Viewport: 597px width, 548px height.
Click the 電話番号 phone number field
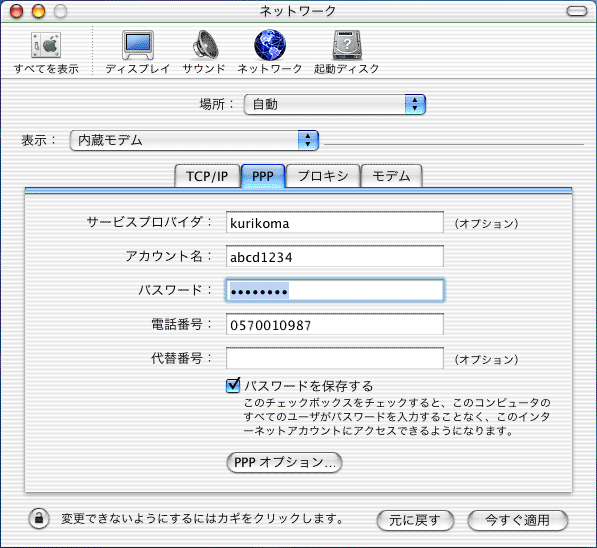pos(335,324)
